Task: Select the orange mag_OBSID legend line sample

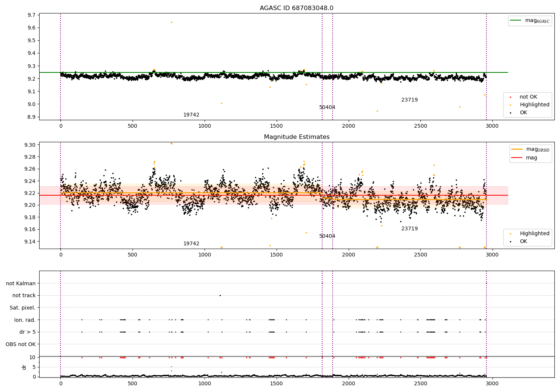Action: 517,149
